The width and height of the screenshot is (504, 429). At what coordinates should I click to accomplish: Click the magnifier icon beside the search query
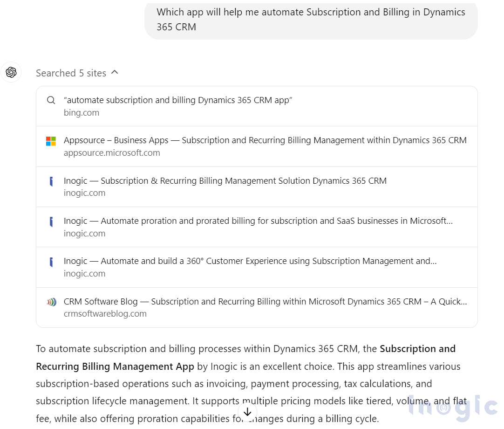point(51,100)
